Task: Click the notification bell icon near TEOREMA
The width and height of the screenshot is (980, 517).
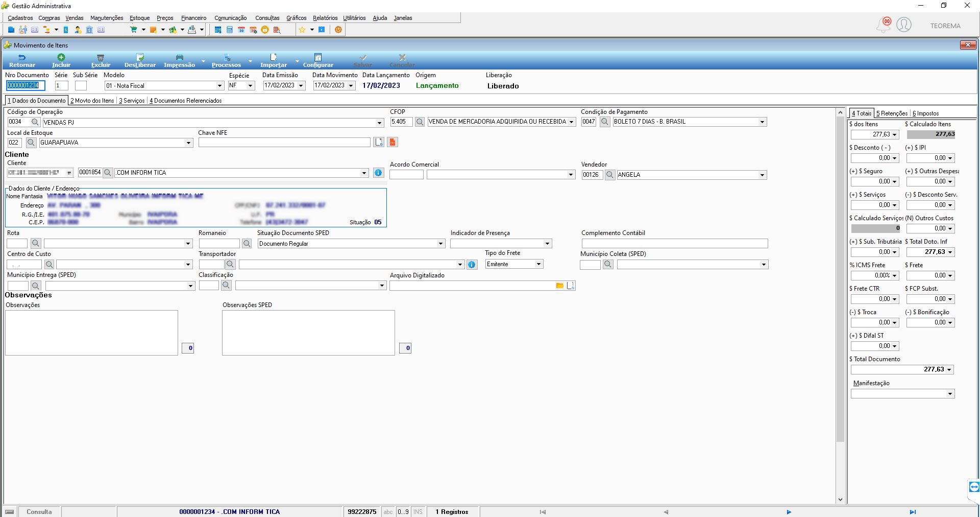Action: [x=884, y=24]
